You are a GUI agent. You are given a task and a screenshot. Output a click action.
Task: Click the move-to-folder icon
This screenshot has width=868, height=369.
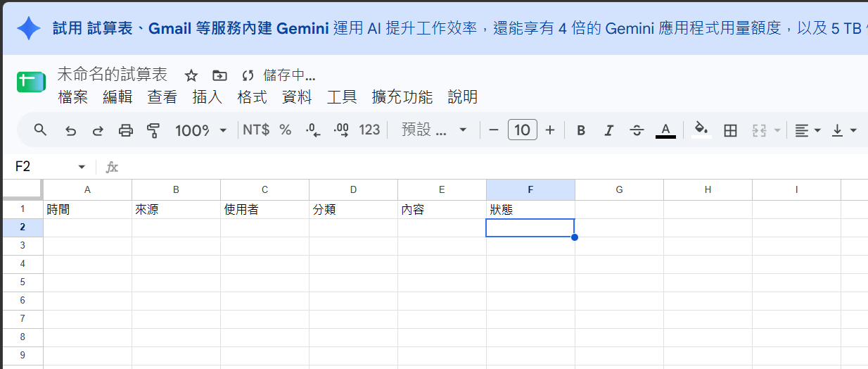219,75
